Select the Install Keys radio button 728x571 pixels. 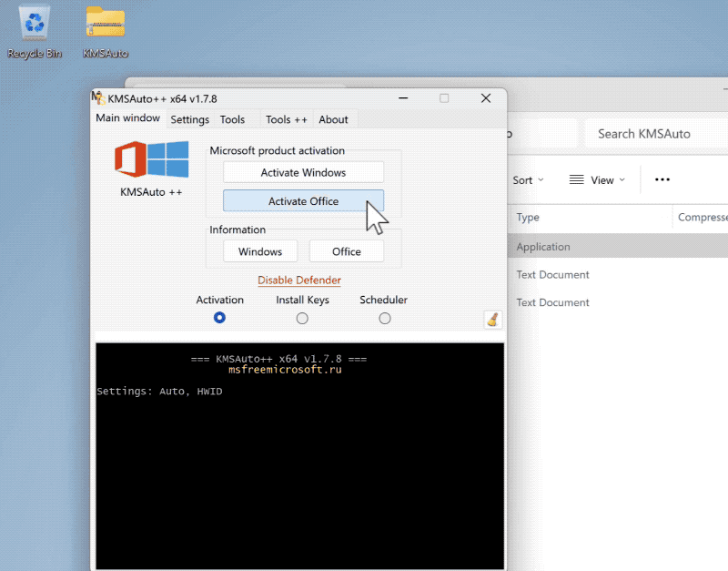tap(302, 318)
